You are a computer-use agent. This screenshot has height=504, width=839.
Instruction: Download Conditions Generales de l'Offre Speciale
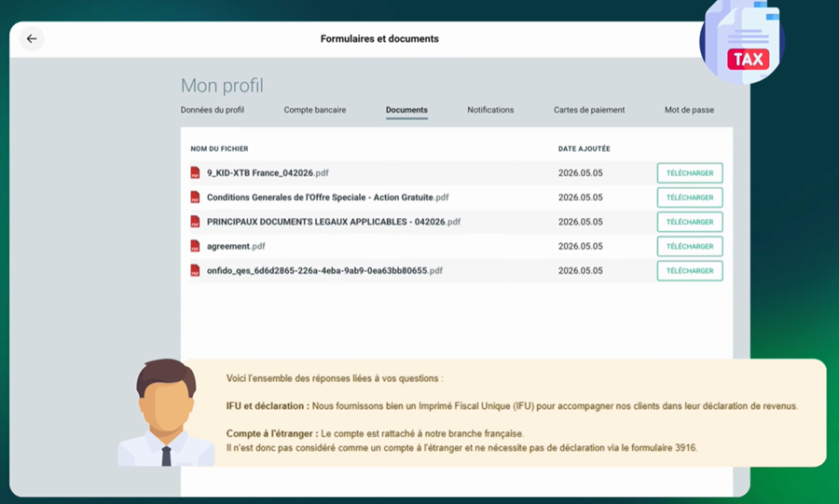[x=690, y=198]
